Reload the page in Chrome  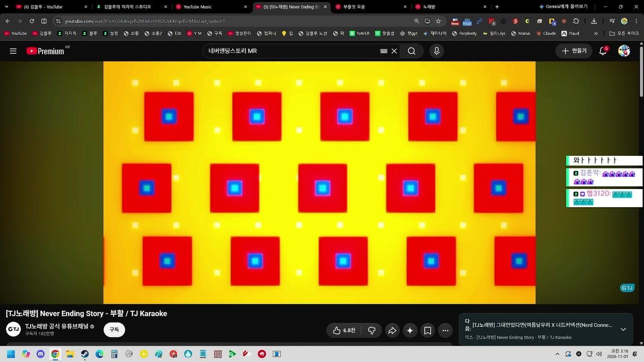32,21
